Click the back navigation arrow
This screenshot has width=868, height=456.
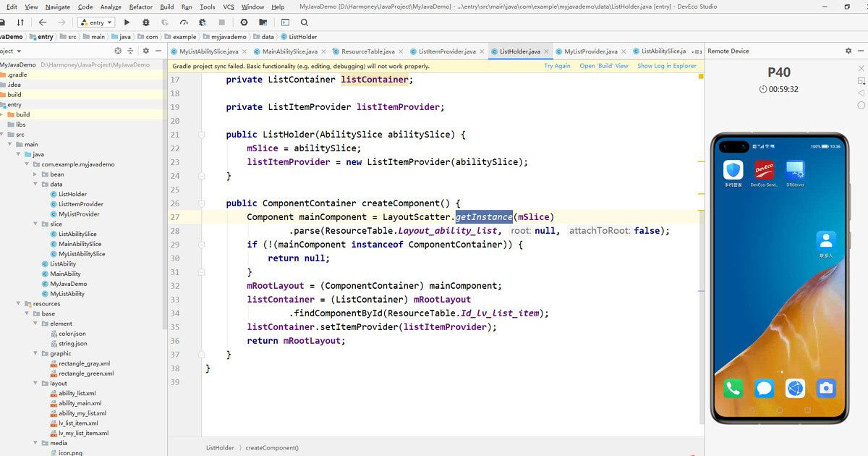click(x=42, y=22)
